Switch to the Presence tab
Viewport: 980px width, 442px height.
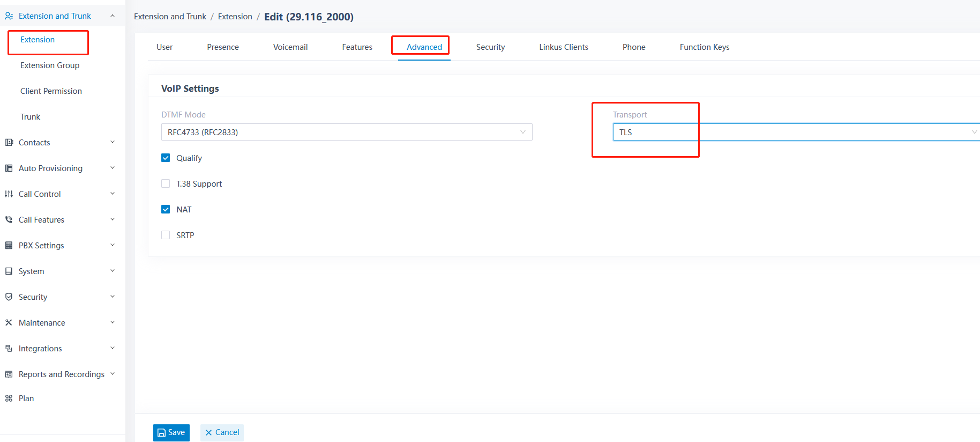pyautogui.click(x=223, y=47)
